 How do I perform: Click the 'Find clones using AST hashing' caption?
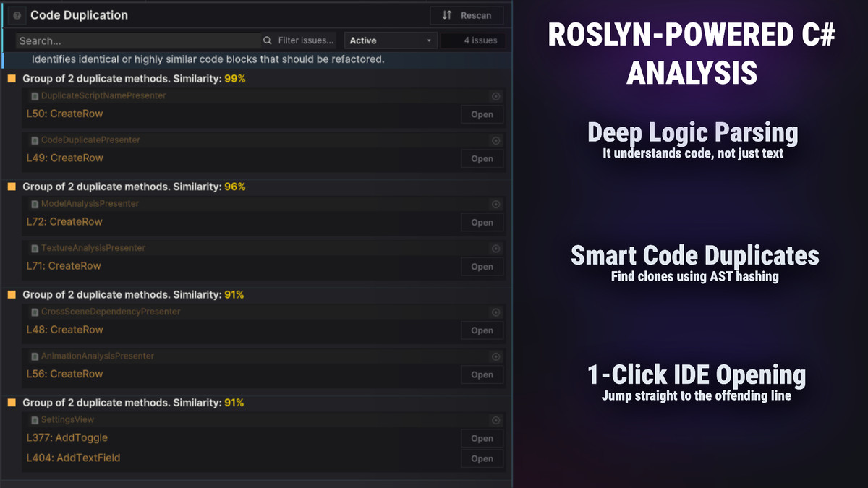click(694, 276)
